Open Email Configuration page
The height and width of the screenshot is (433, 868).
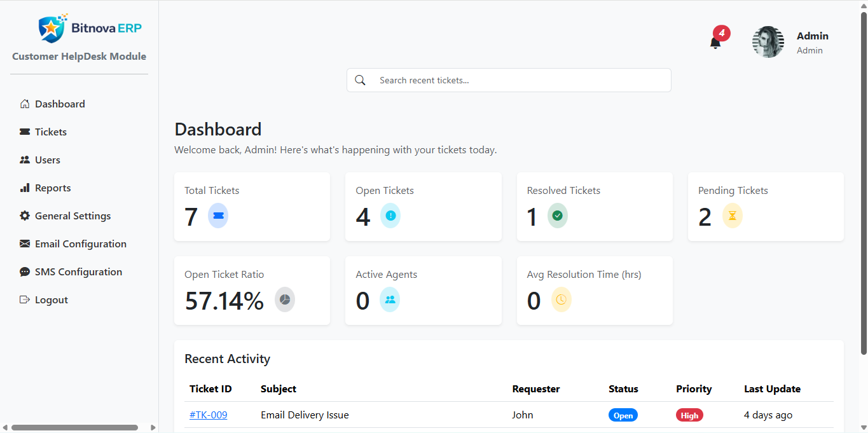click(x=80, y=244)
